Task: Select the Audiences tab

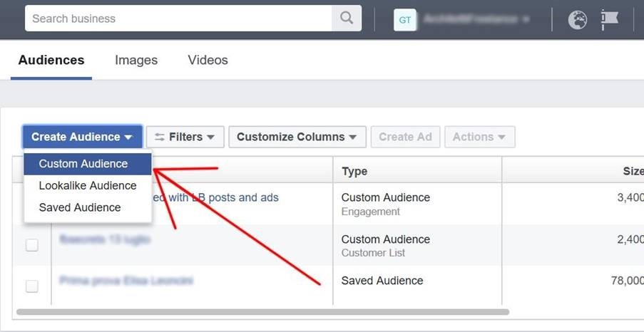Action: click(x=51, y=61)
